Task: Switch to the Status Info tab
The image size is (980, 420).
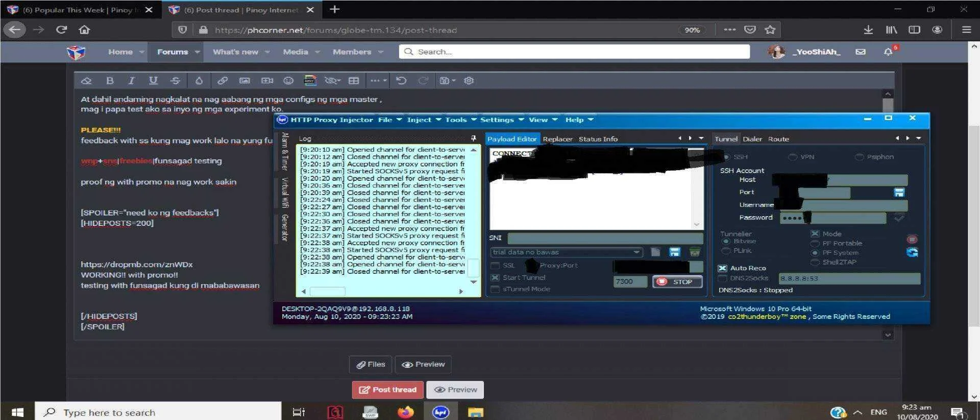Action: [x=598, y=139]
